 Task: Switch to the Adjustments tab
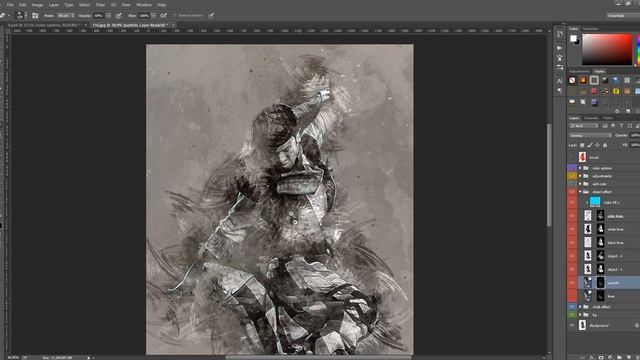click(579, 71)
